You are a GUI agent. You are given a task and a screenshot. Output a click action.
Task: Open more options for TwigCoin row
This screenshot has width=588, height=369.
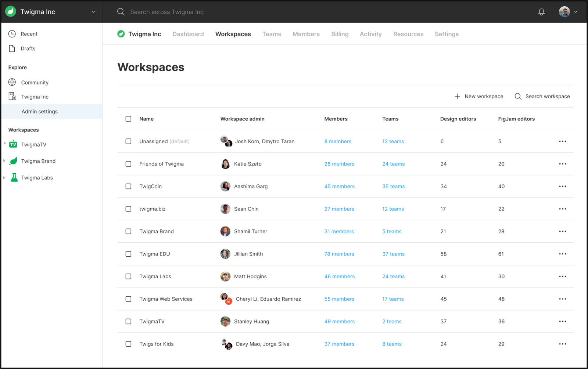click(563, 187)
